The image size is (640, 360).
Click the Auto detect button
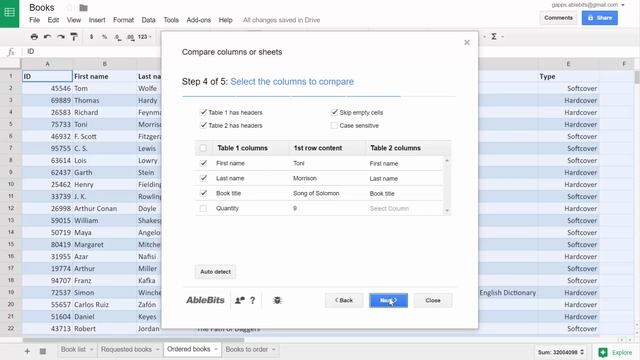pyautogui.click(x=216, y=272)
